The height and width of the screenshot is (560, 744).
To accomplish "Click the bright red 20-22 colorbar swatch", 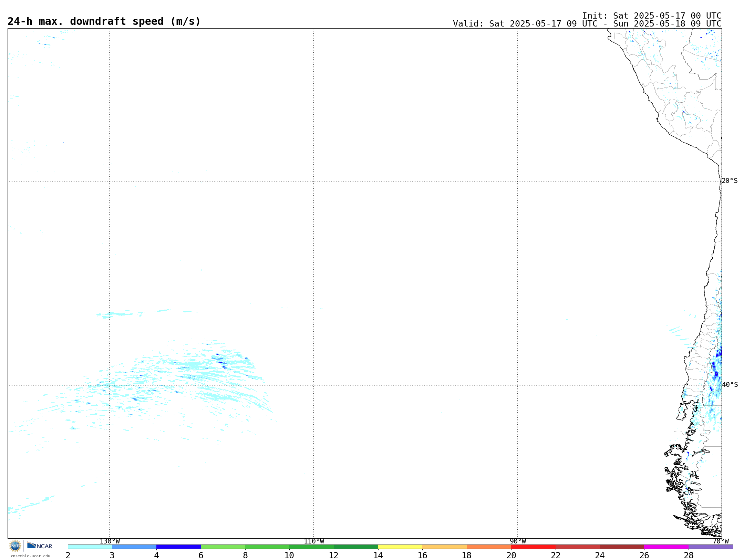I will coord(534,547).
